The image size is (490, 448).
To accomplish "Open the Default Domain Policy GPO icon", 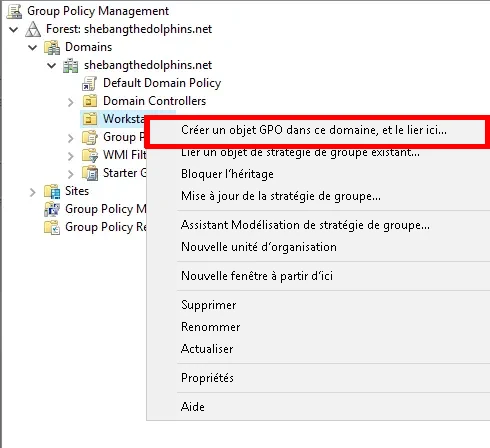I will coord(89,83).
